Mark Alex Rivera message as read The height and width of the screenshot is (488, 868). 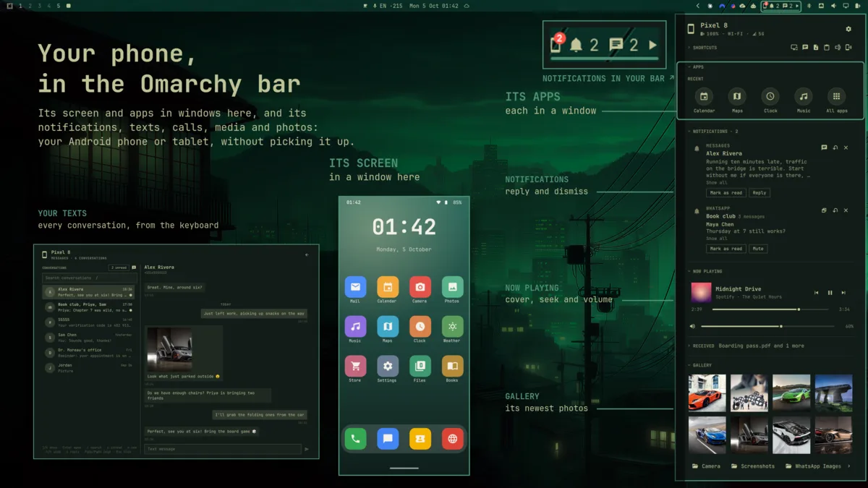pyautogui.click(x=726, y=193)
